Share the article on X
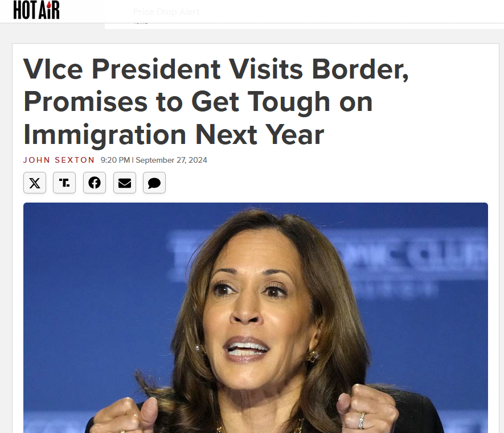Image resolution: width=504 pixels, height=433 pixels. click(35, 183)
